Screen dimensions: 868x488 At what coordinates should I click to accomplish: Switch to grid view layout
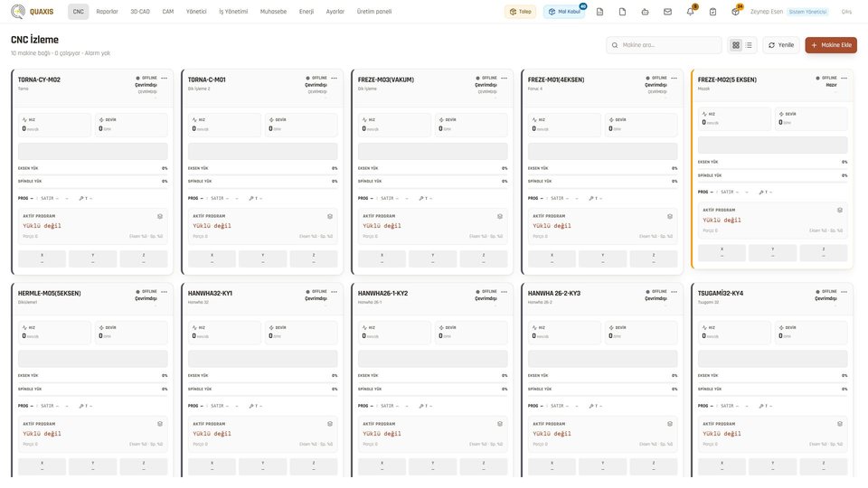(736, 45)
